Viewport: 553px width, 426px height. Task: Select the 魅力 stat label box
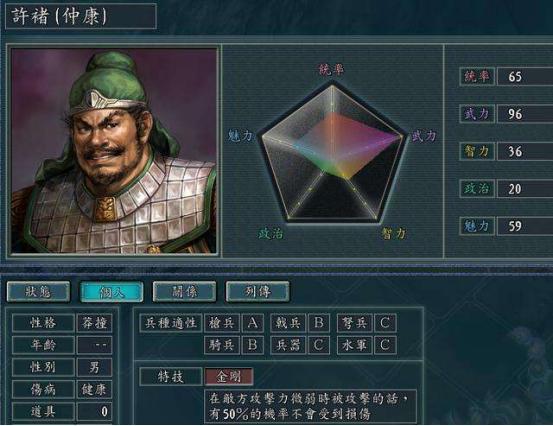point(477,226)
